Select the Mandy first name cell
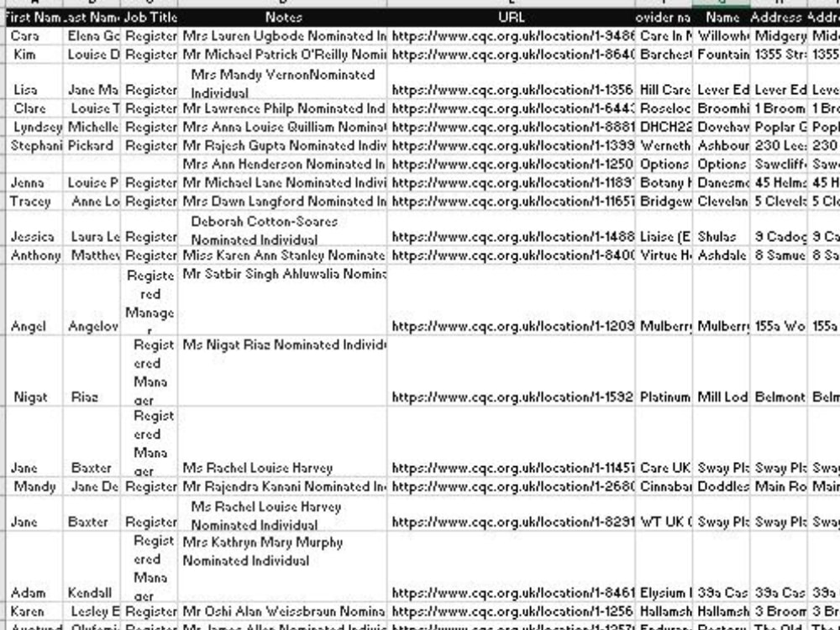The height and width of the screenshot is (630, 840). click(x=34, y=486)
